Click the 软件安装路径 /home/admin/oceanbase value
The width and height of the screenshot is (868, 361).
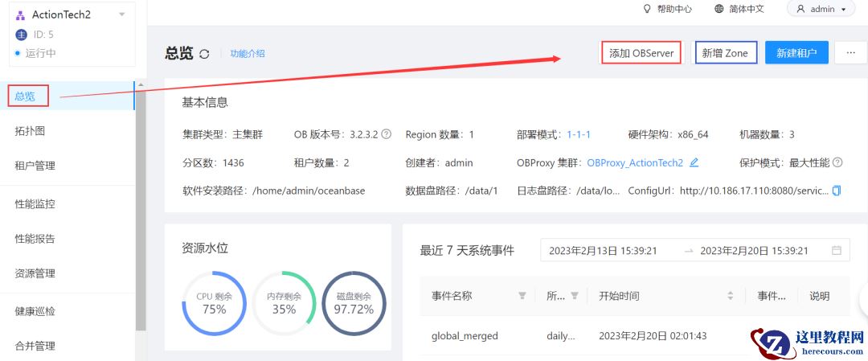(x=309, y=191)
